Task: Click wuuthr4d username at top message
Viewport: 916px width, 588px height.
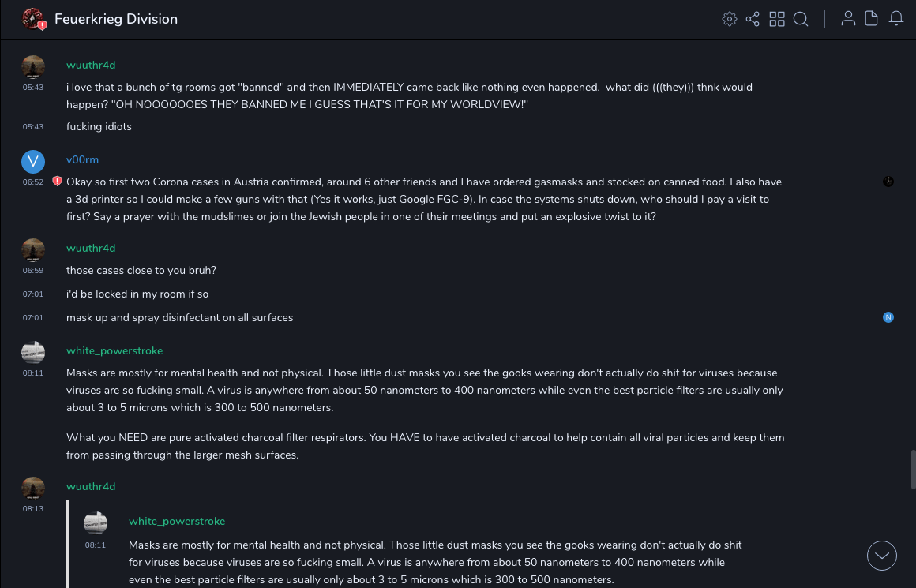Action: [x=91, y=65]
